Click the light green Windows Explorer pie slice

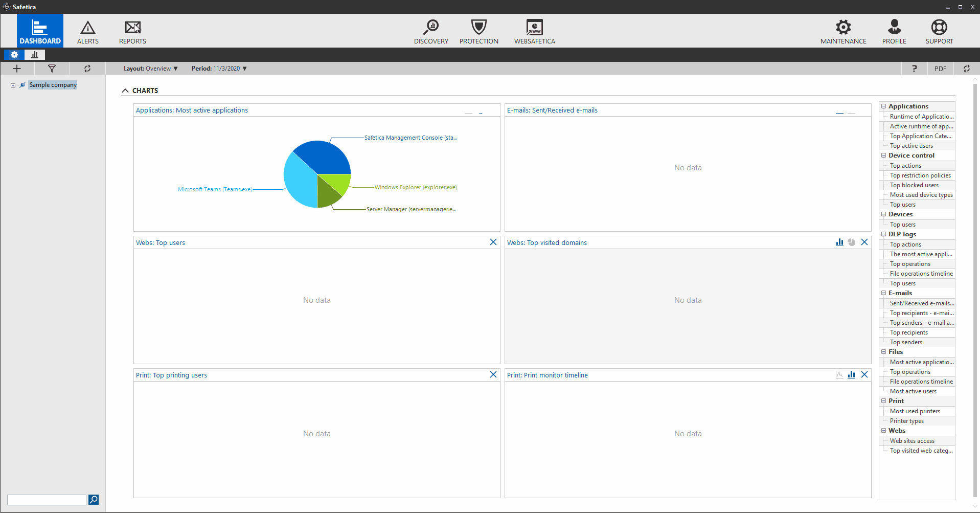tap(336, 183)
